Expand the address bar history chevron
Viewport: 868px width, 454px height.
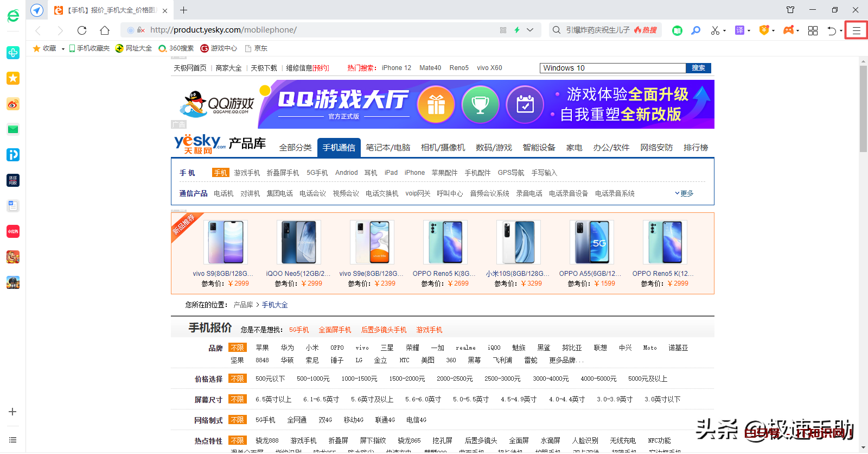click(x=530, y=30)
